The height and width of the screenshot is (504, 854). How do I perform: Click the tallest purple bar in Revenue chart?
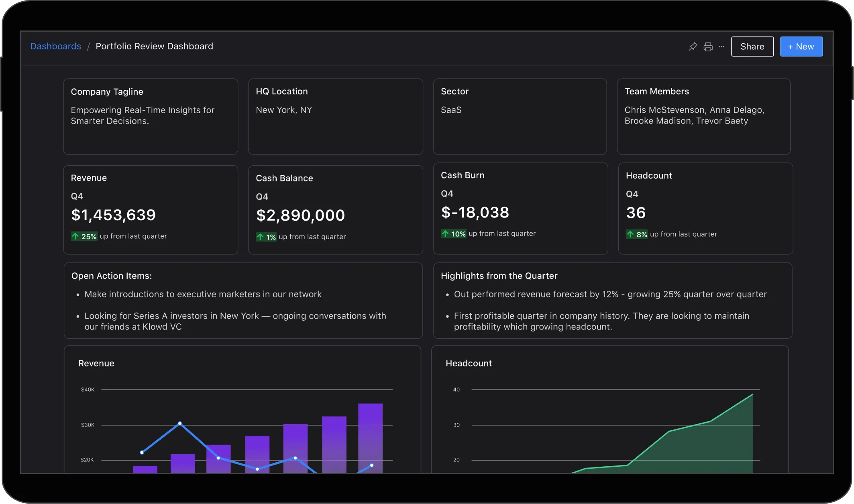coord(370,438)
